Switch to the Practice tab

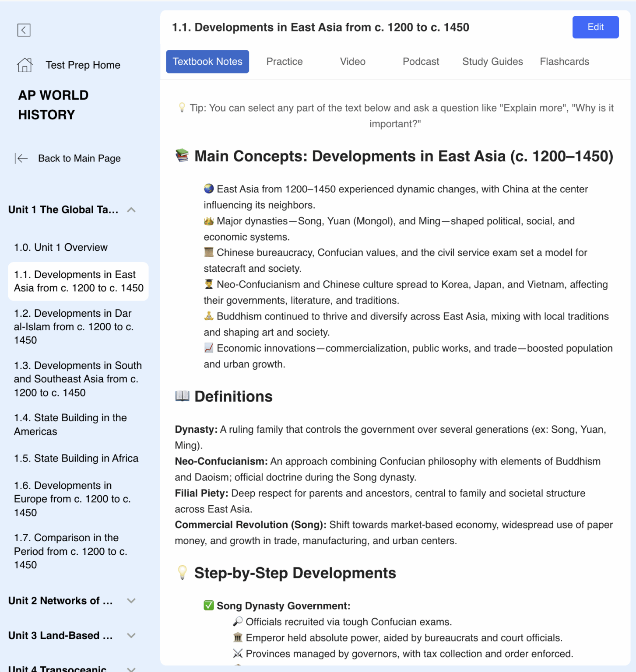(285, 62)
